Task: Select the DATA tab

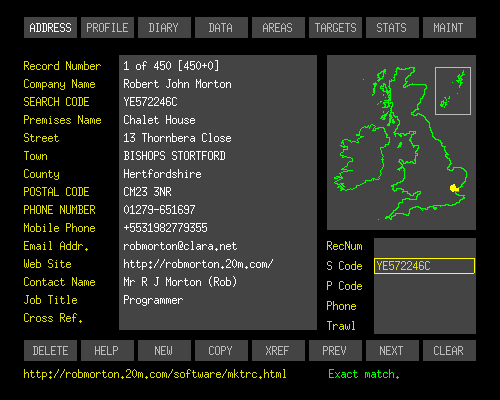Action: click(221, 28)
